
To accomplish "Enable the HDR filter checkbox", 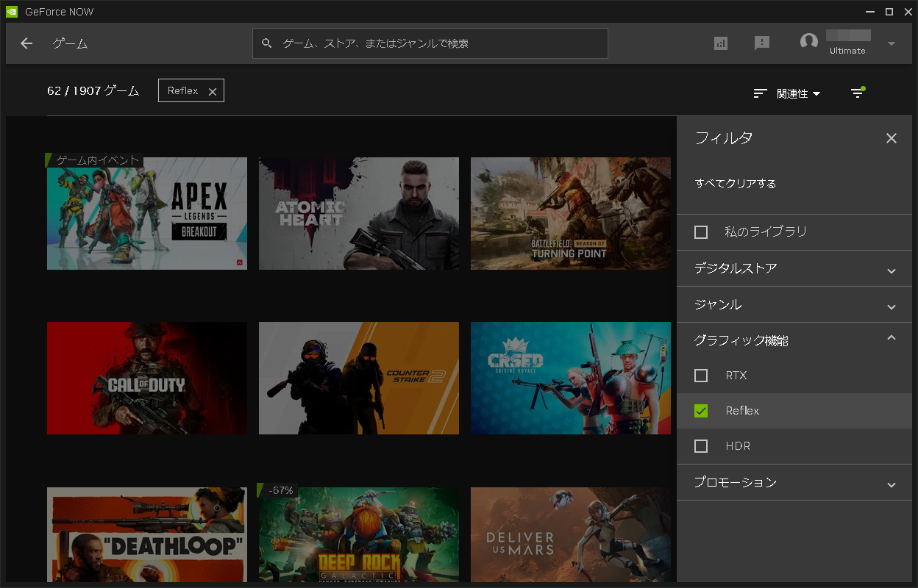I will [x=700, y=446].
